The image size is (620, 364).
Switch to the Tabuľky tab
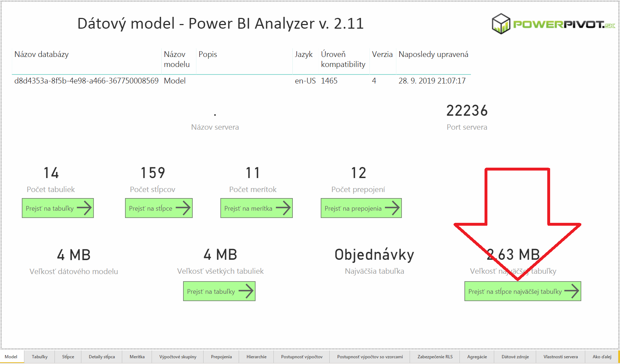click(x=40, y=357)
